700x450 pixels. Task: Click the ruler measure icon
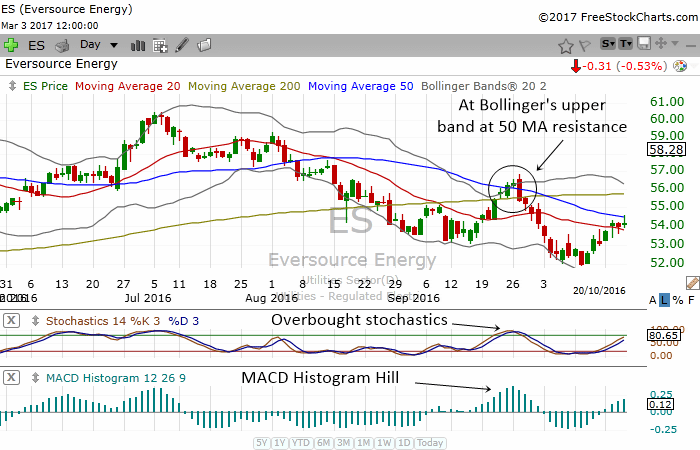point(692,283)
